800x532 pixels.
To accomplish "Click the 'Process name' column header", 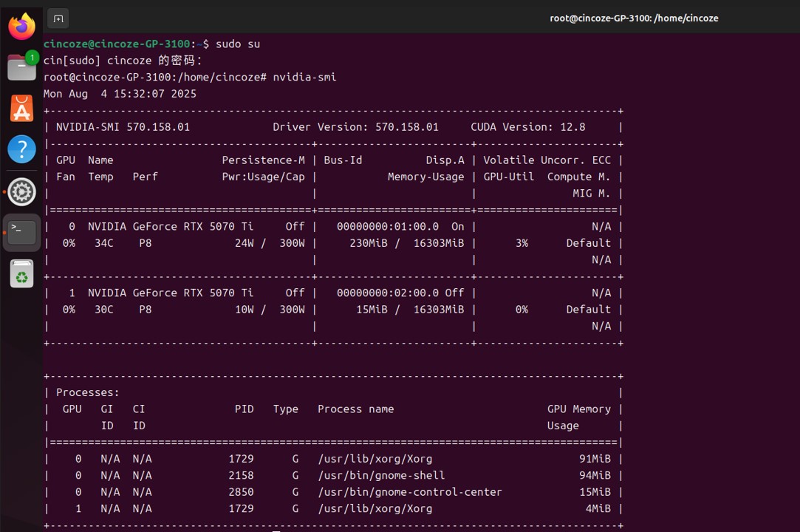I will coord(355,409).
